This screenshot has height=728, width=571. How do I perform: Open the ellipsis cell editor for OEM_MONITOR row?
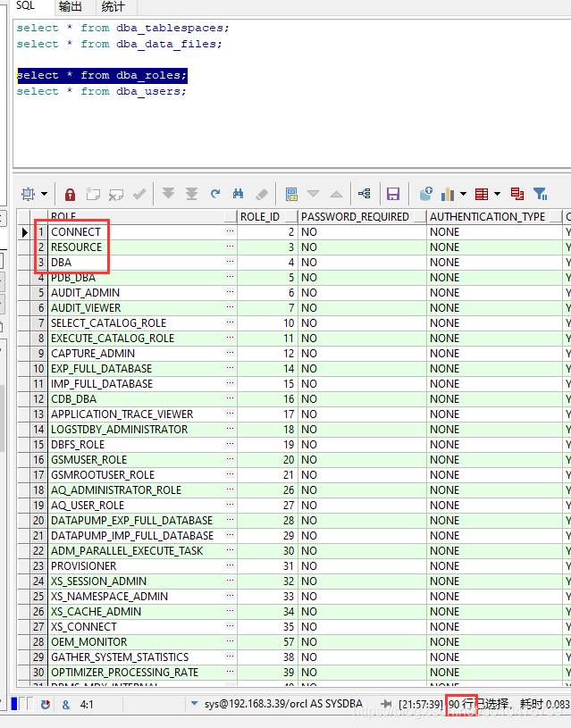230,641
